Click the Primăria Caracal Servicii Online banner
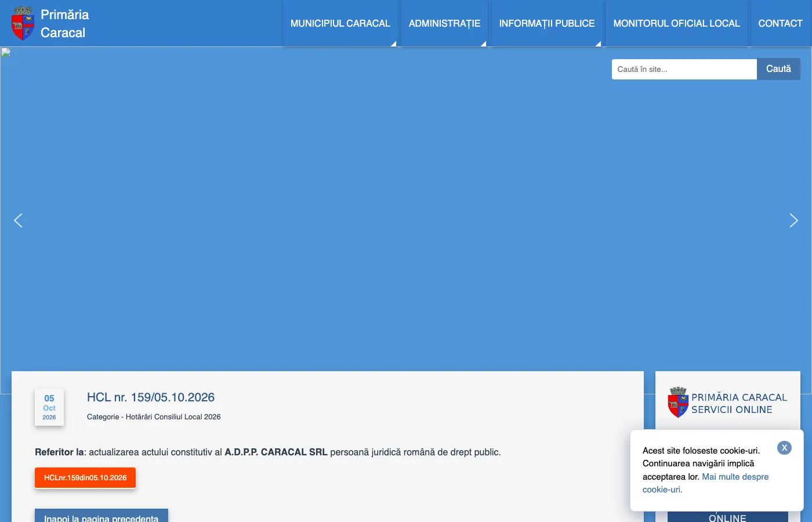 click(x=728, y=403)
